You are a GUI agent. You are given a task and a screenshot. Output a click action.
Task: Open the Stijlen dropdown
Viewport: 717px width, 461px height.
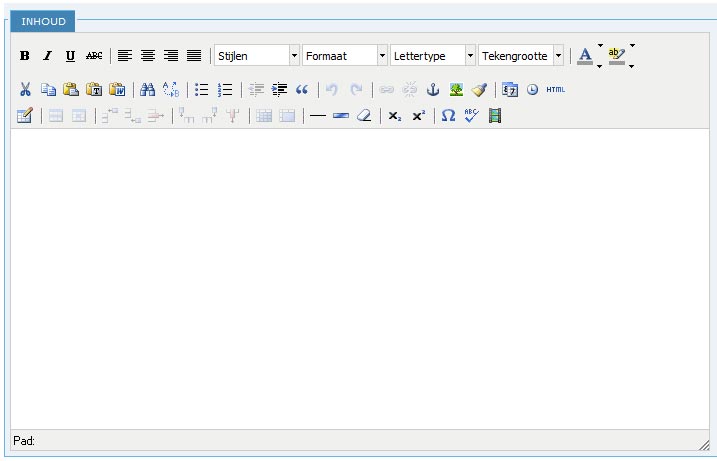257,56
